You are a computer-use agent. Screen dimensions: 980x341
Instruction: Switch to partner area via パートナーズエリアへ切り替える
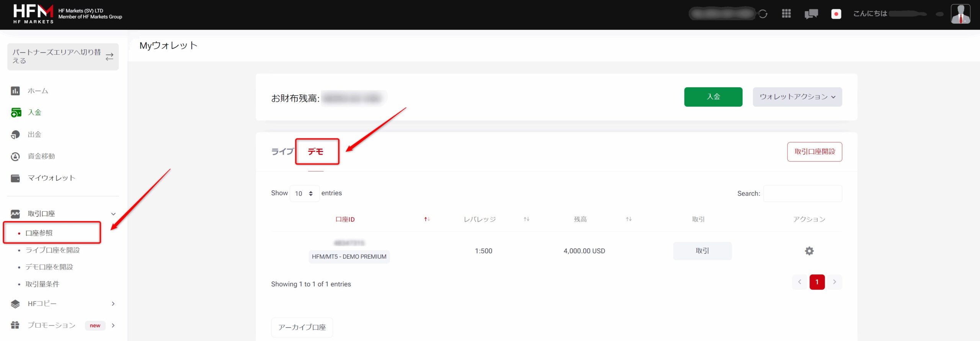[63, 57]
